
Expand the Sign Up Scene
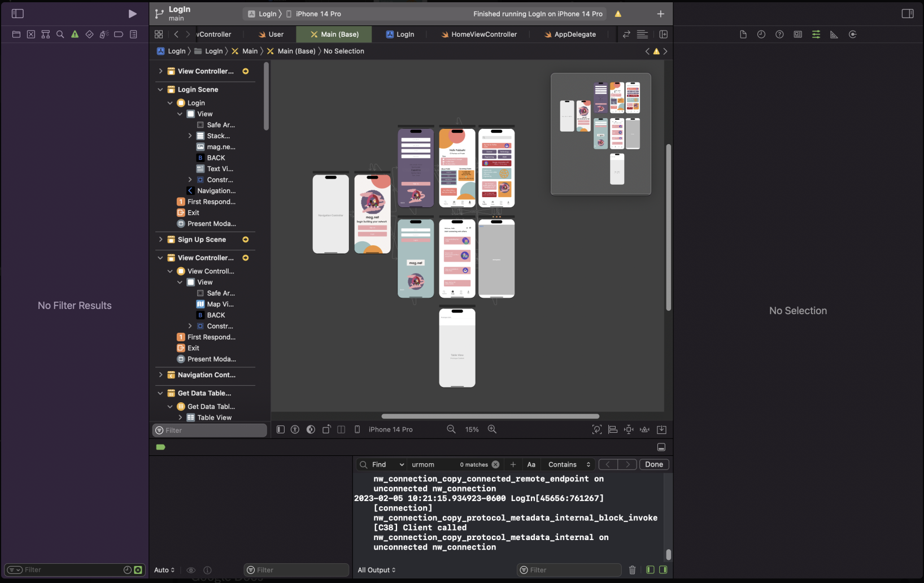tap(160, 240)
